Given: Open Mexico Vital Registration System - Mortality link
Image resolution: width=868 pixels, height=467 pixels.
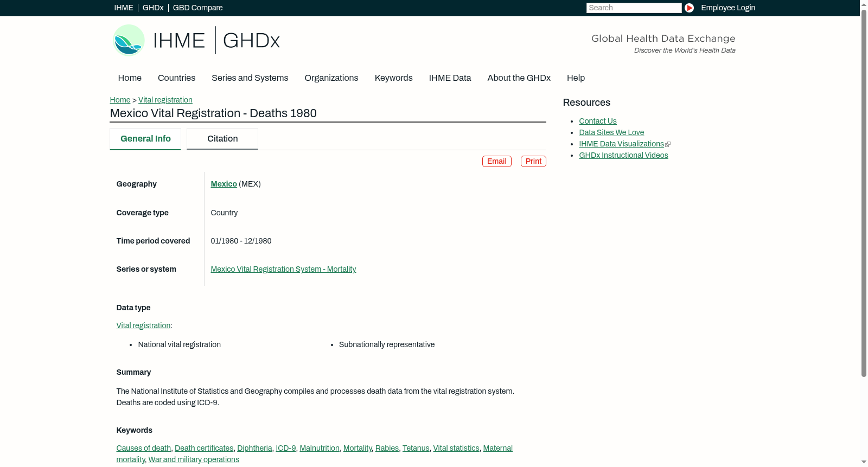Looking at the screenshot, I should coord(284,269).
